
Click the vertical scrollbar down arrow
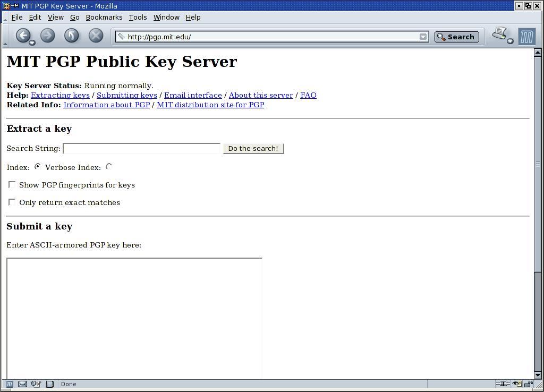tap(538, 375)
